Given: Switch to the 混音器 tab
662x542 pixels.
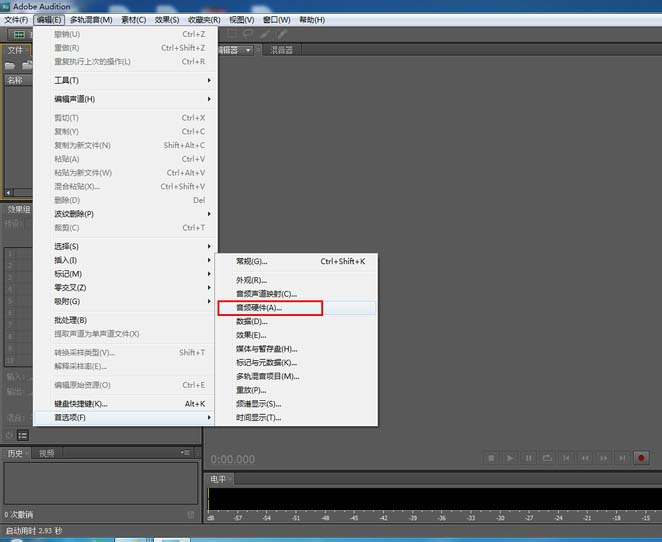Looking at the screenshot, I should tap(281, 50).
